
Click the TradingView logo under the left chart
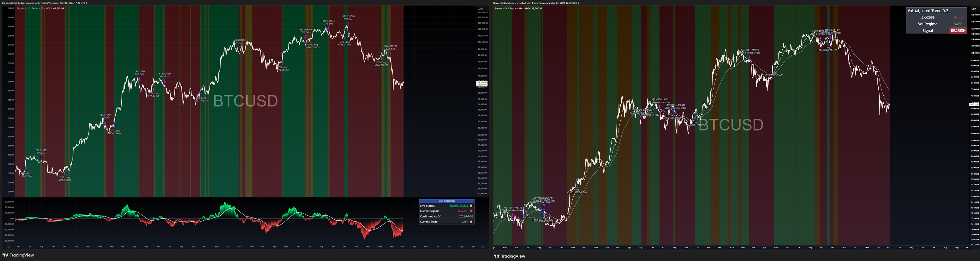click(18, 255)
